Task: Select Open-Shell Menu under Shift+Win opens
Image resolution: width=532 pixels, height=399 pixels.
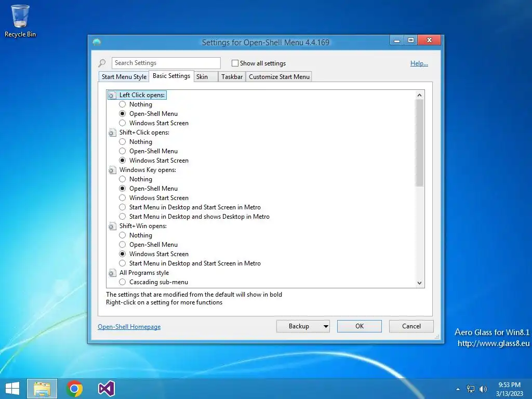Action: (x=123, y=245)
